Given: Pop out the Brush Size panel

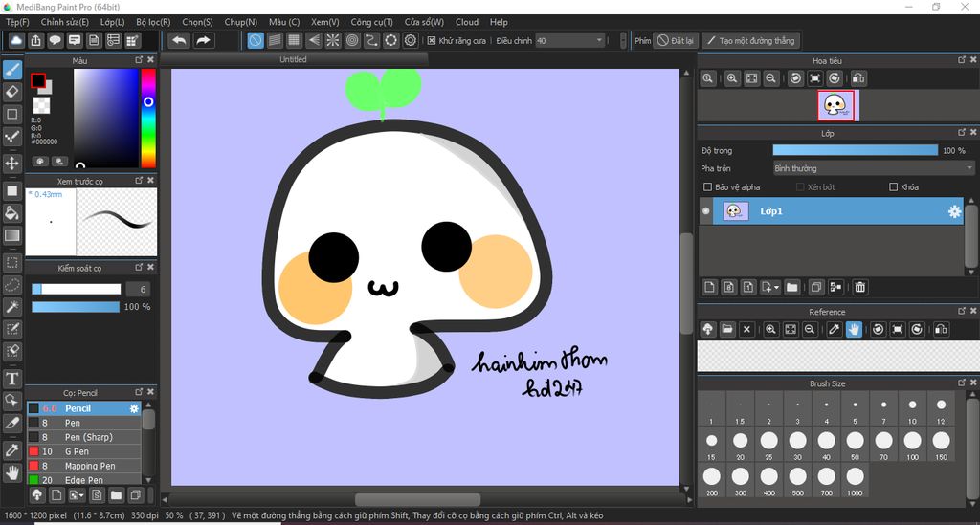Looking at the screenshot, I should 961,383.
